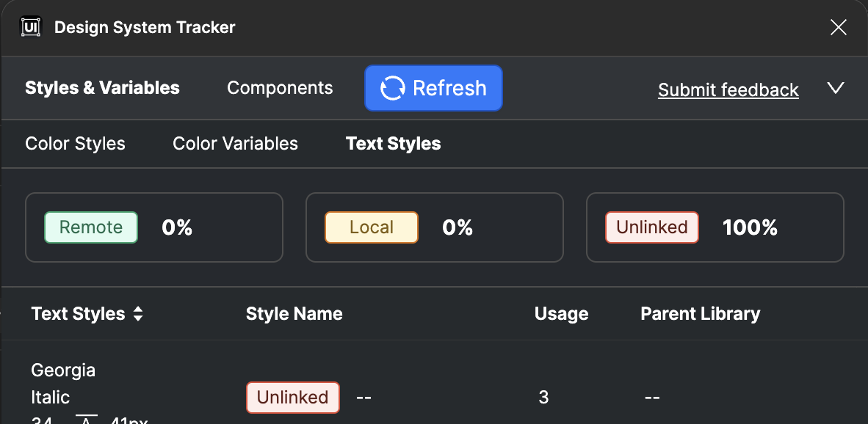Select the Text Styles sub-tab
This screenshot has width=868, height=424.
coord(394,144)
